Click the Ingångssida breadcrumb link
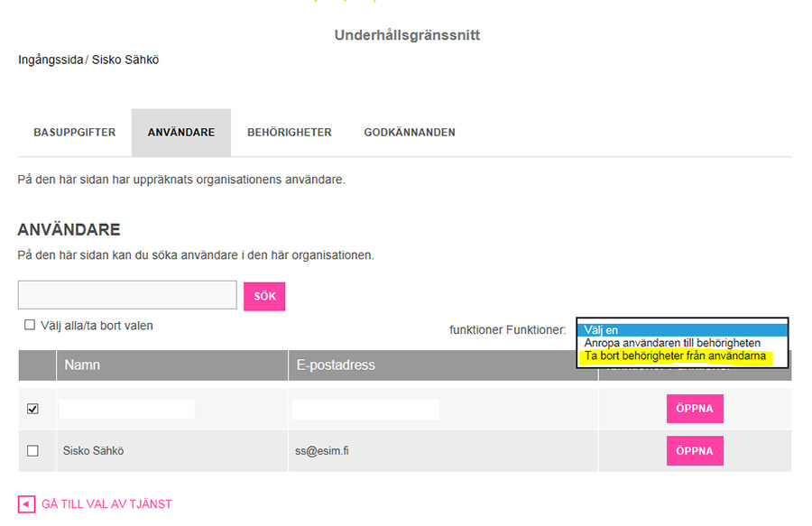The height and width of the screenshot is (526, 812). 50,60
